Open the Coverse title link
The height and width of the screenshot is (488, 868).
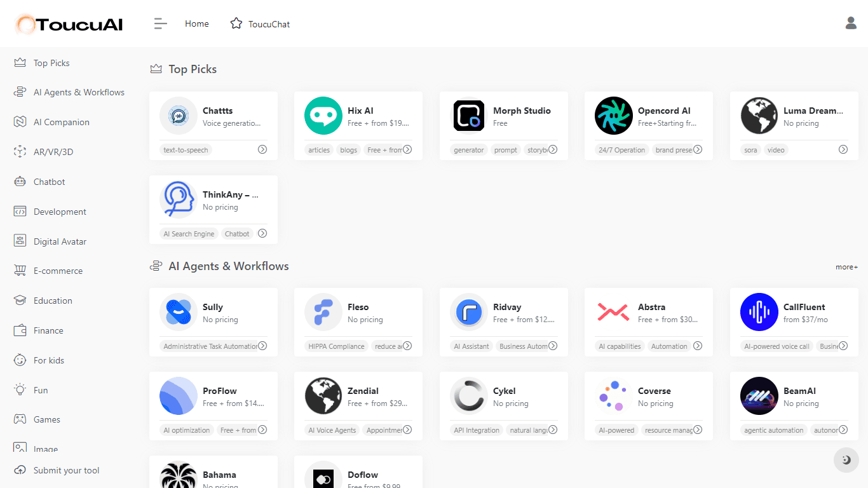[654, 391]
